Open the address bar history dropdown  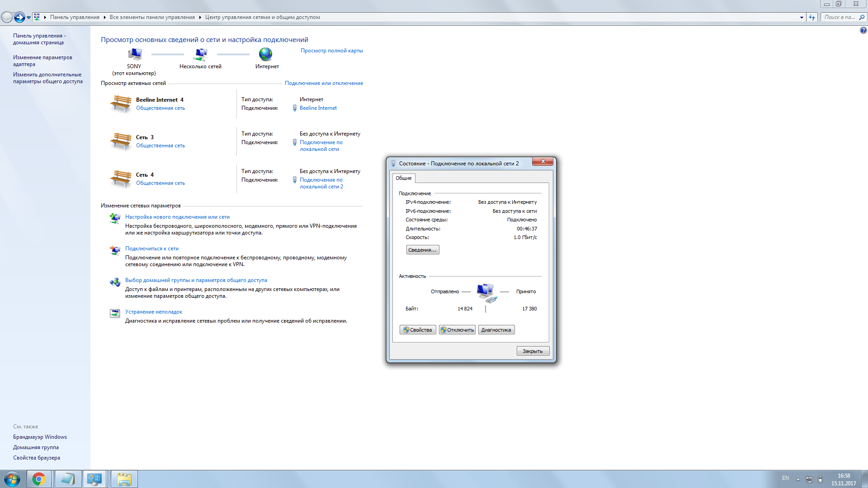point(802,17)
